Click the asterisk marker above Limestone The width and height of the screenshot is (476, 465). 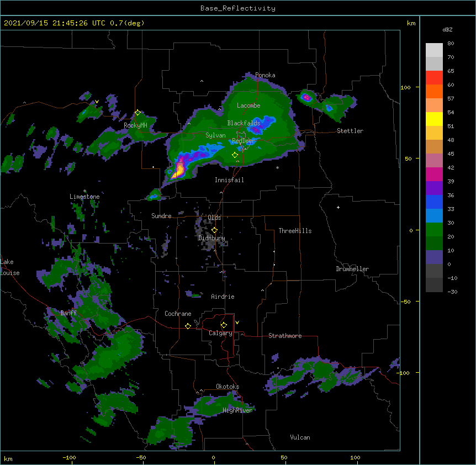coord(84,191)
